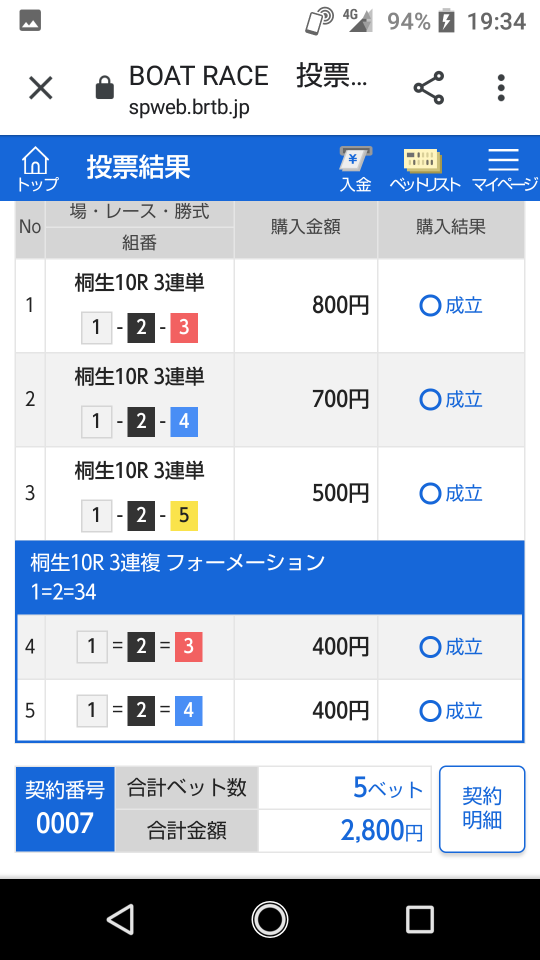
Task: Tap the padlock site security icon
Action: (x=105, y=88)
